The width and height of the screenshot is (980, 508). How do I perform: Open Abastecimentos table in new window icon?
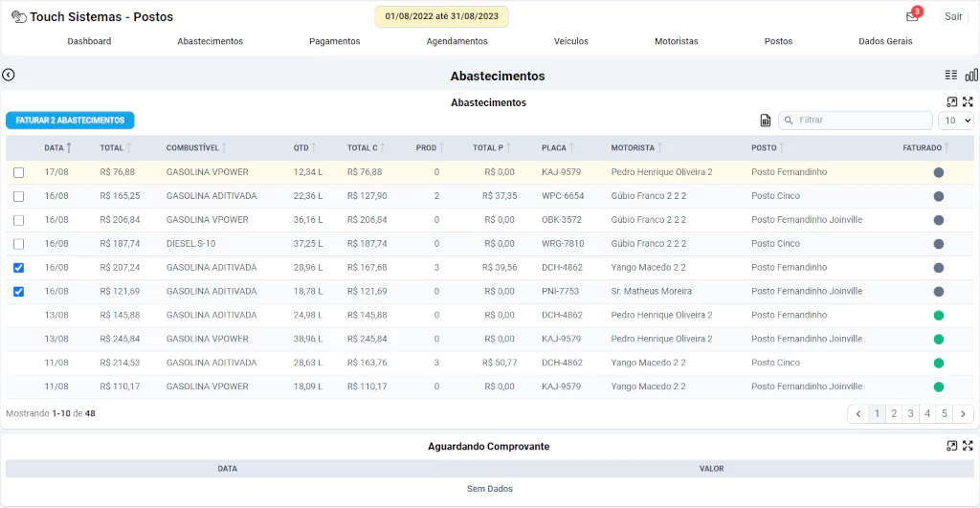[x=952, y=101]
